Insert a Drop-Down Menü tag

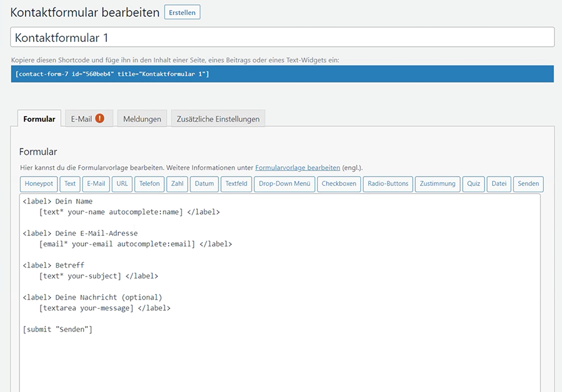(x=284, y=184)
